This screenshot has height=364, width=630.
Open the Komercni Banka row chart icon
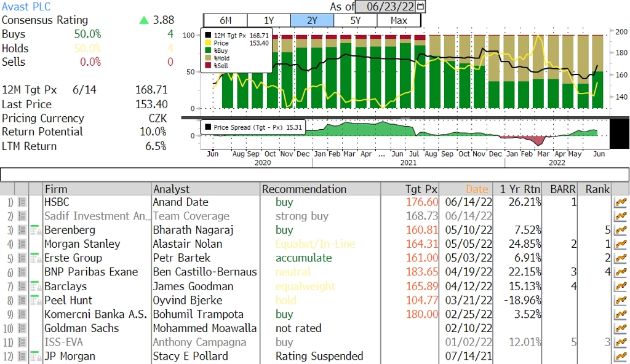coord(621,315)
